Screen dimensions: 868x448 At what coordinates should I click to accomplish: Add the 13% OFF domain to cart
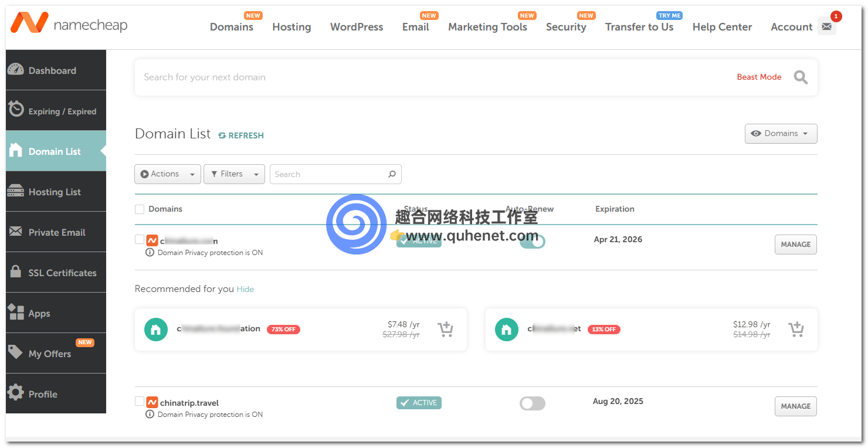coord(796,330)
